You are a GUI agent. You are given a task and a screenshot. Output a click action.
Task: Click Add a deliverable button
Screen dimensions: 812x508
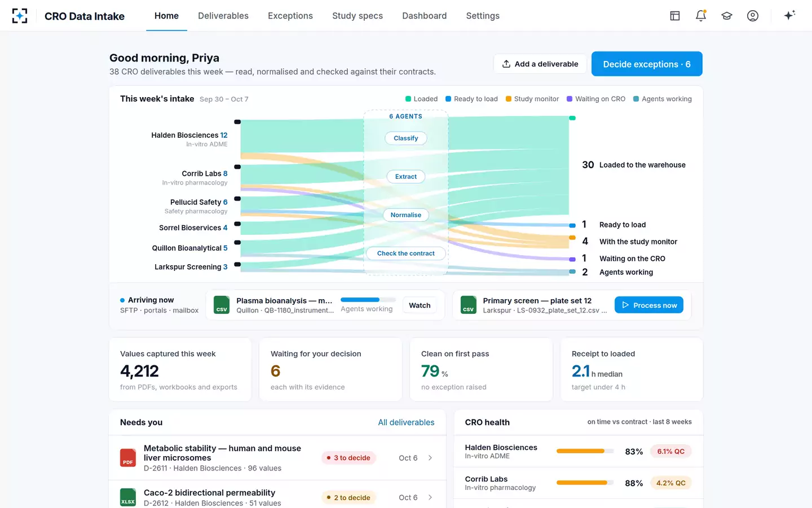tap(540, 64)
